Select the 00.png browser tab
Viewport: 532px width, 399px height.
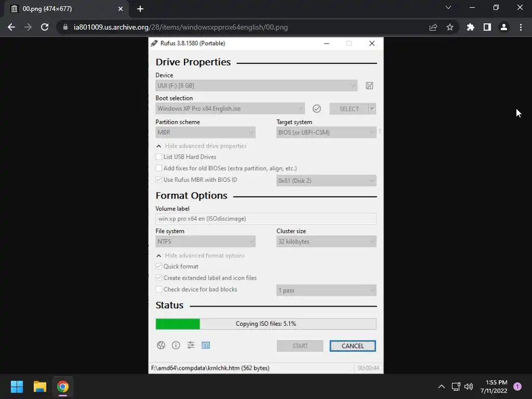[x=66, y=9]
